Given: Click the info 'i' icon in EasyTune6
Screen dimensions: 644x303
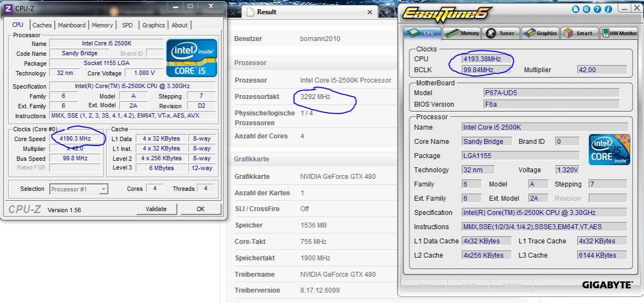Looking at the screenshot, I should point(608,9).
